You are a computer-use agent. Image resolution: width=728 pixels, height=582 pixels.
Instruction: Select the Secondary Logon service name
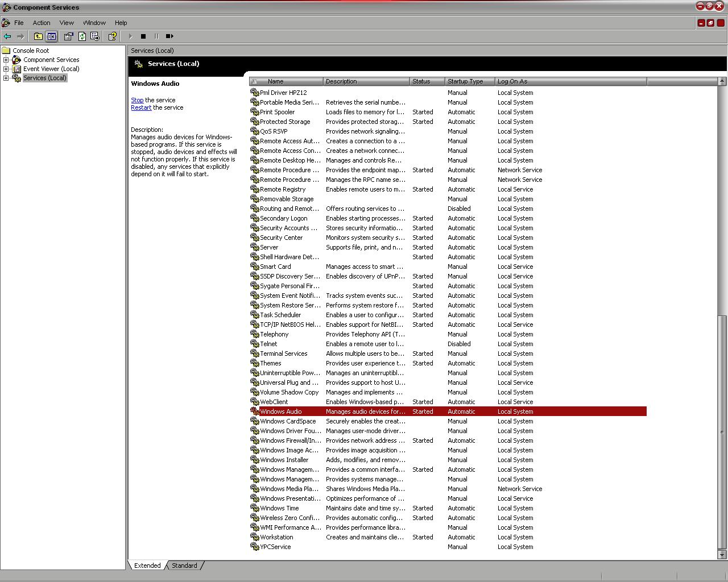[283, 218]
